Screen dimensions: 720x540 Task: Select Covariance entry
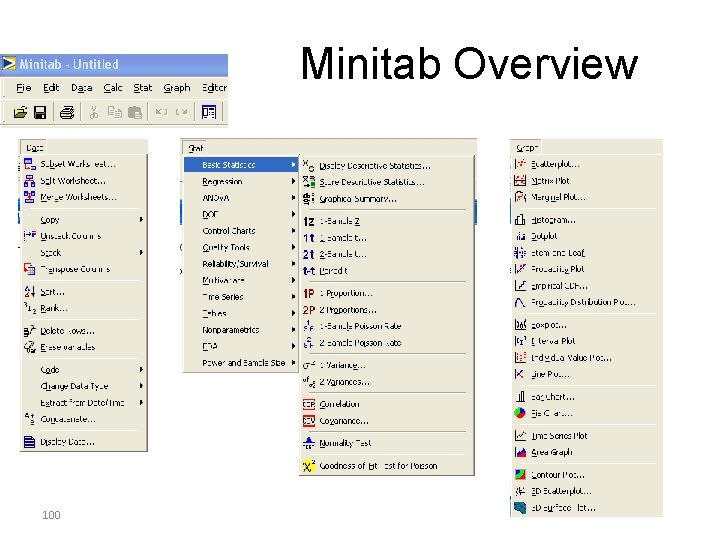click(x=387, y=421)
